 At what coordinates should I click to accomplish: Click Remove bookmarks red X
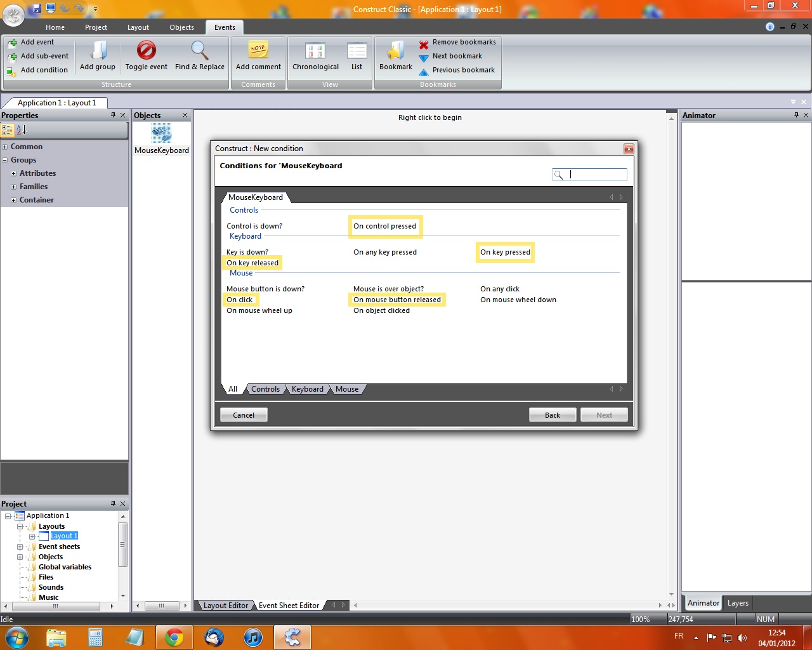click(424, 44)
